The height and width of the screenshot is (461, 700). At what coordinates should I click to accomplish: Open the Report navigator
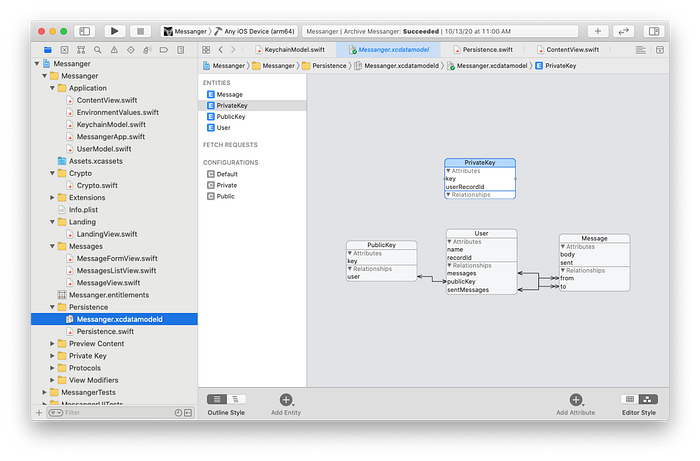click(x=180, y=50)
